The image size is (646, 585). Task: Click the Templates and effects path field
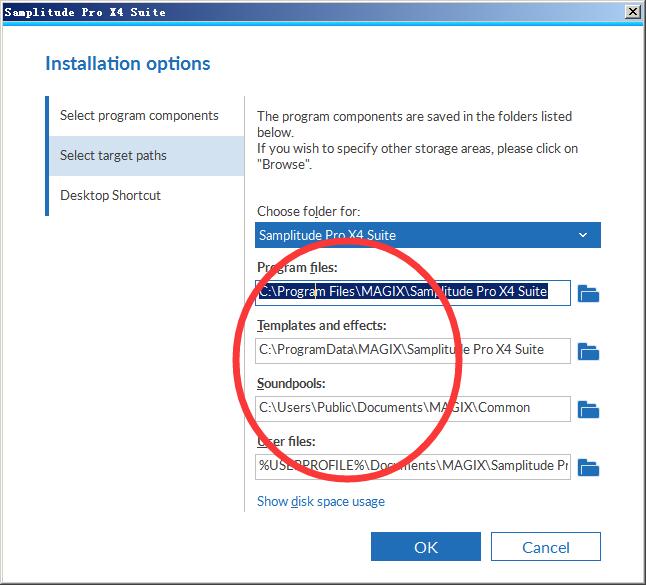413,351
